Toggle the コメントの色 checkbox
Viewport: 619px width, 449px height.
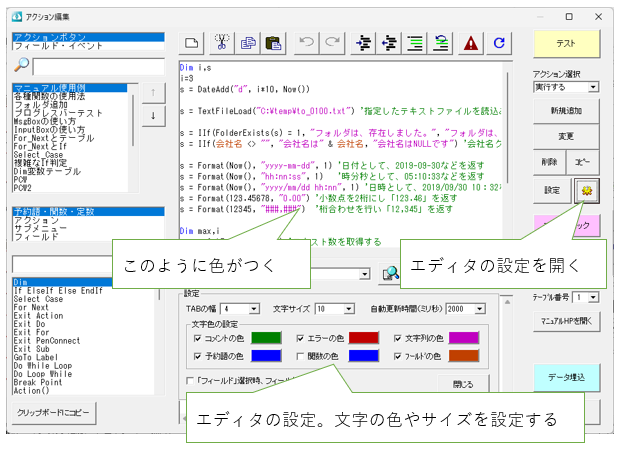pyautogui.click(x=196, y=338)
